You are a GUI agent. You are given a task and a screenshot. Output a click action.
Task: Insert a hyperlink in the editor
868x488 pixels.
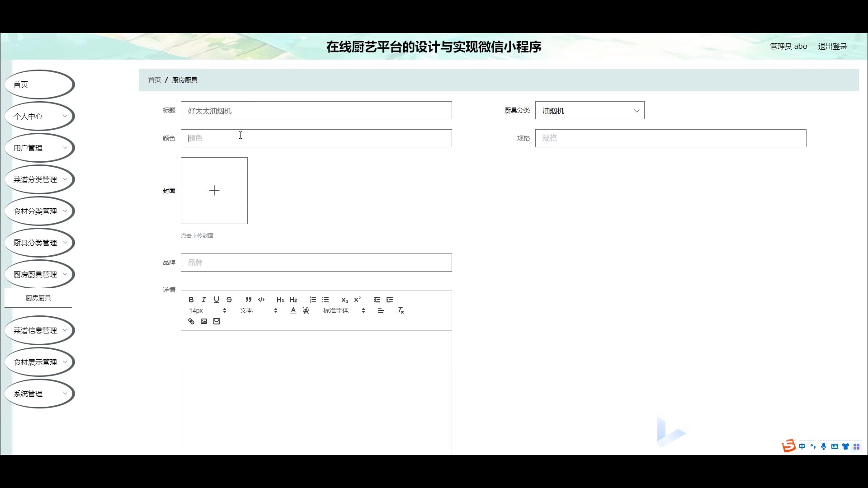click(191, 321)
